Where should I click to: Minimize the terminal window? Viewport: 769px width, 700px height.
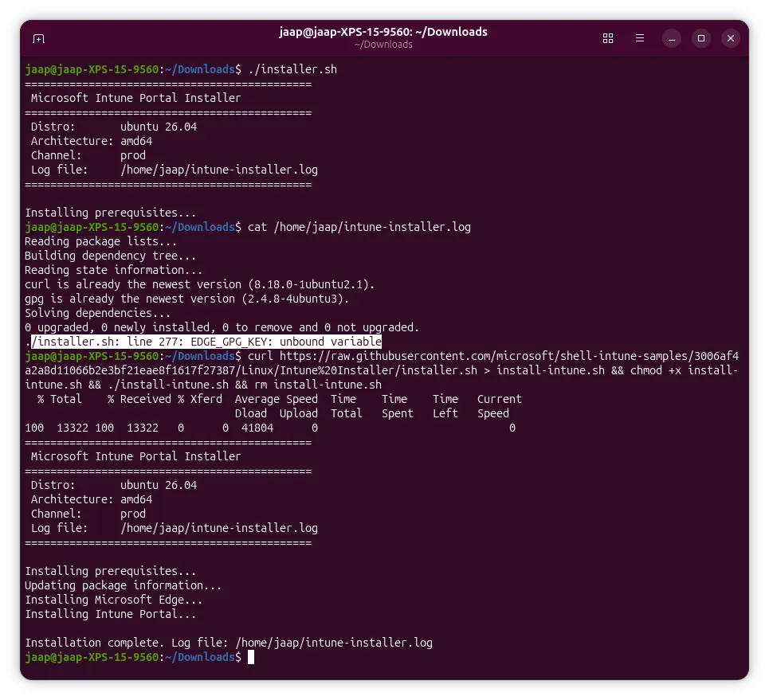[672, 38]
